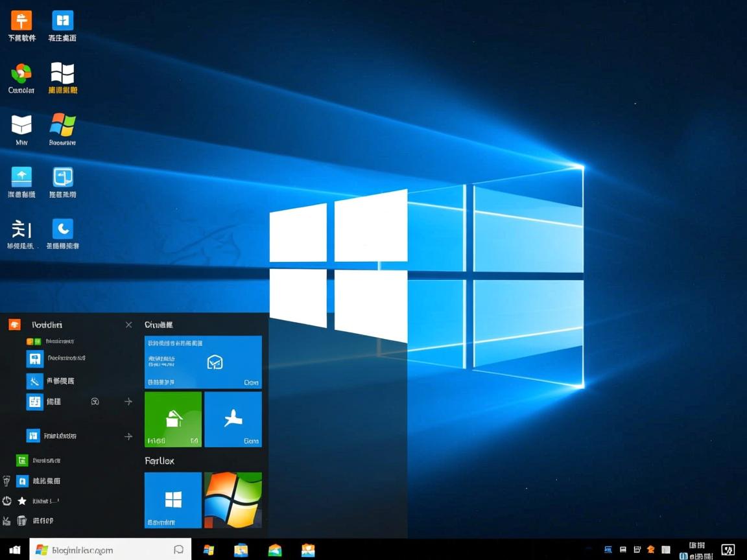Open the round green and orange desktop icon
The image size is (747, 560).
[x=21, y=73]
